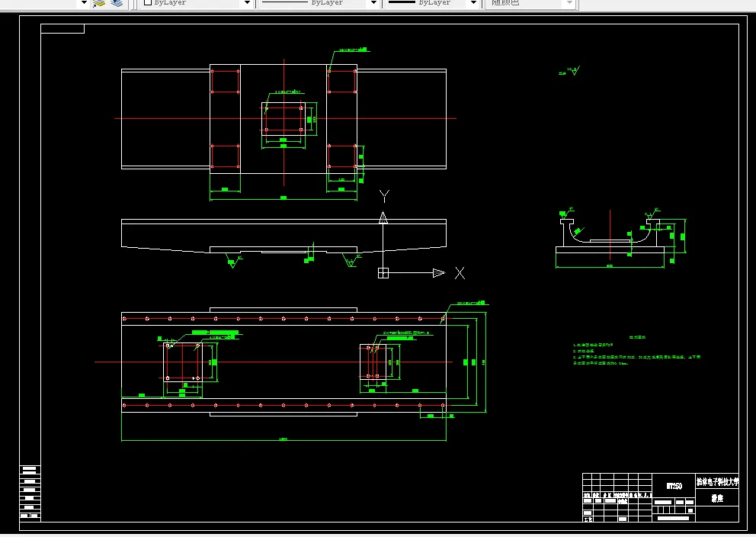Click the Y axis label of the UCS icon
756x537 pixels.
coord(384,196)
